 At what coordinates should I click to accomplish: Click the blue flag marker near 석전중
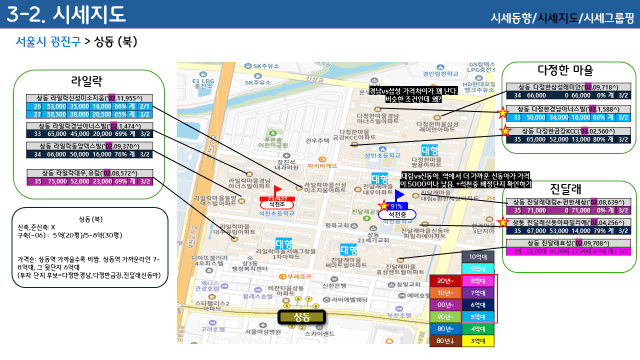(399, 195)
